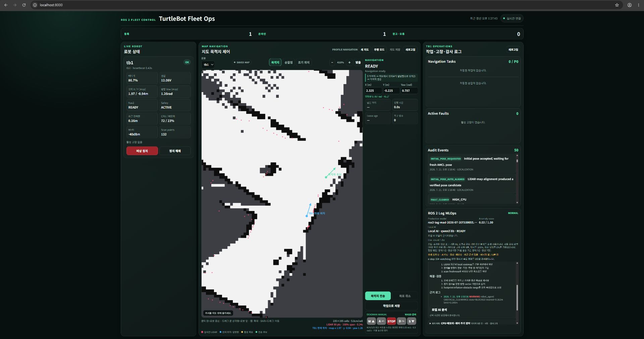Click the Safety ACTIVE status cell
644x339 pixels.
175,105
